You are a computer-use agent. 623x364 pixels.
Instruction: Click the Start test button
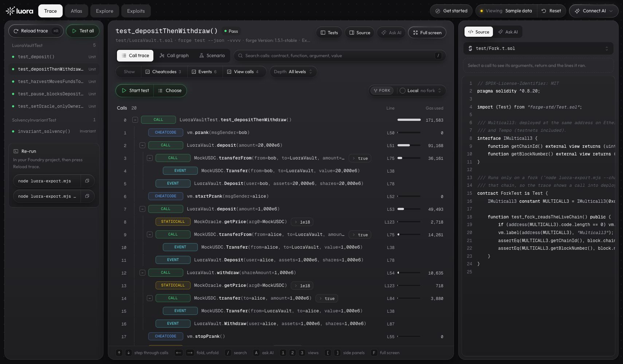point(135,91)
